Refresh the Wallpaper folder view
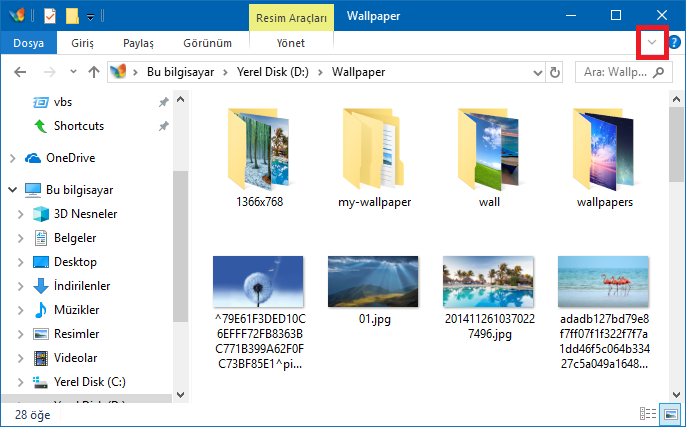The height and width of the screenshot is (427, 686). pos(554,72)
